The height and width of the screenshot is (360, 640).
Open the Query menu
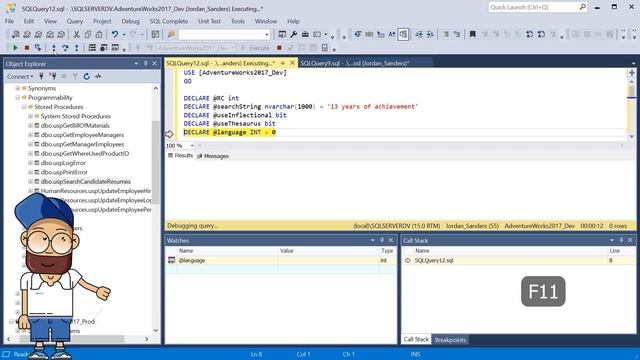pyautogui.click(x=75, y=21)
